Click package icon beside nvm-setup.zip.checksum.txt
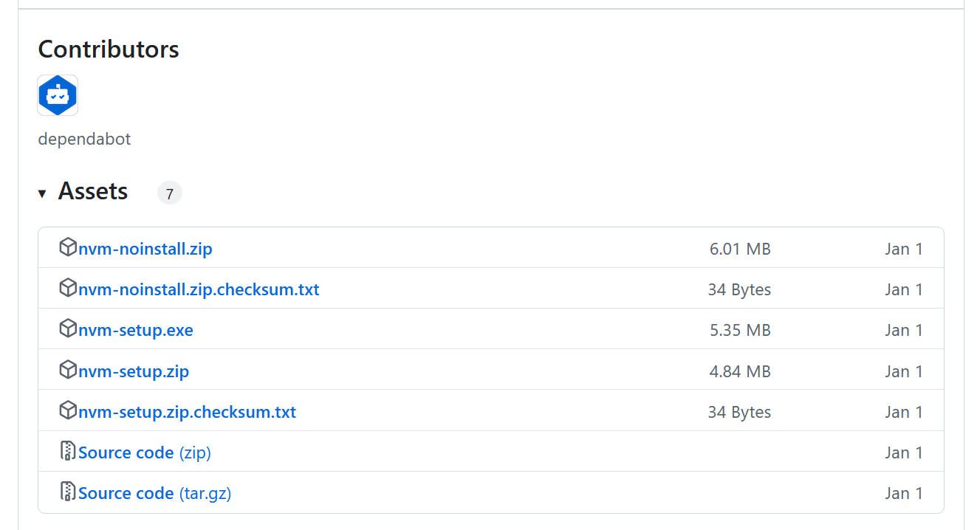The height and width of the screenshot is (530, 980). [68, 410]
